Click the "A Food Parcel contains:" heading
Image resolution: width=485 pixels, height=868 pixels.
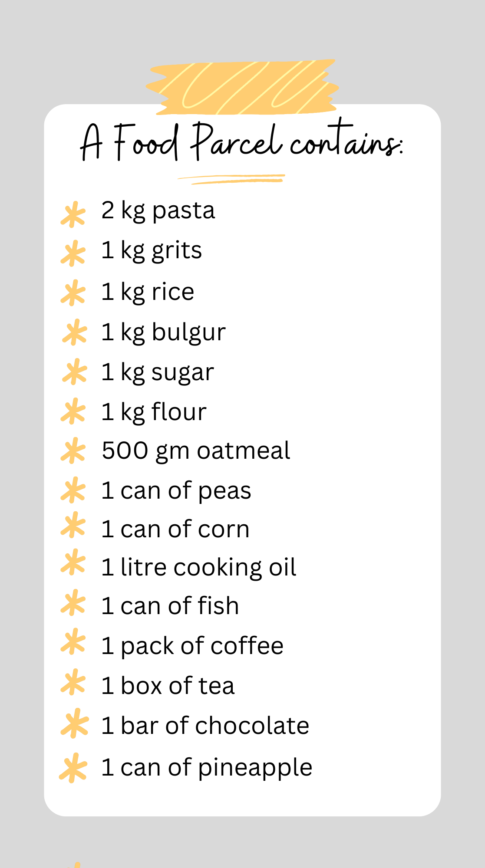click(x=242, y=141)
